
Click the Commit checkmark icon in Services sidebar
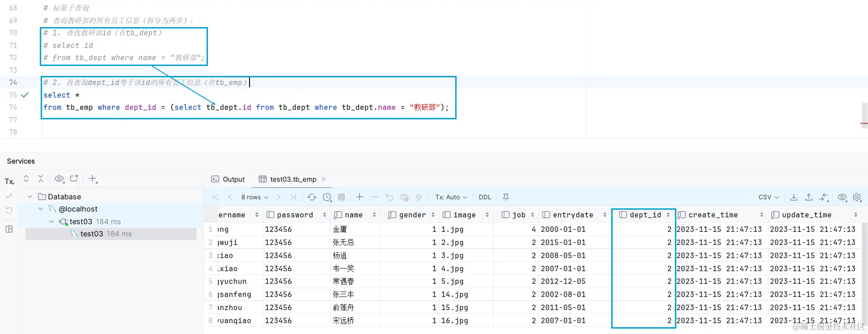click(x=9, y=196)
